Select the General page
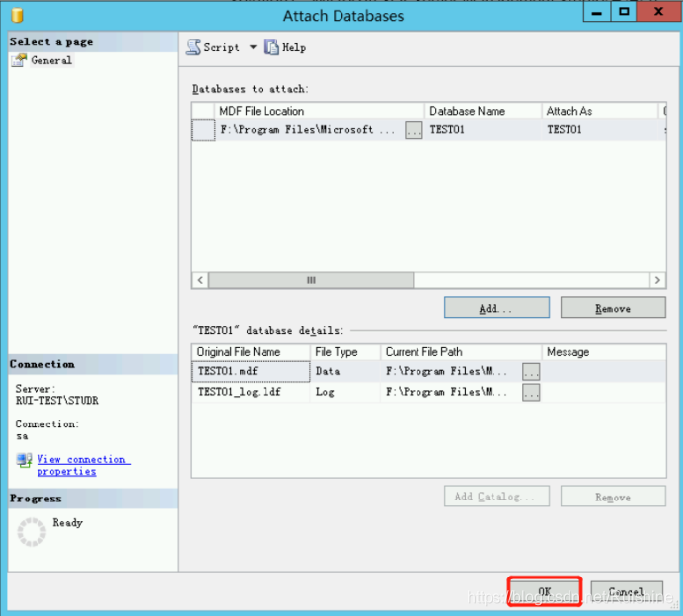This screenshot has height=616, width=683. [x=50, y=60]
